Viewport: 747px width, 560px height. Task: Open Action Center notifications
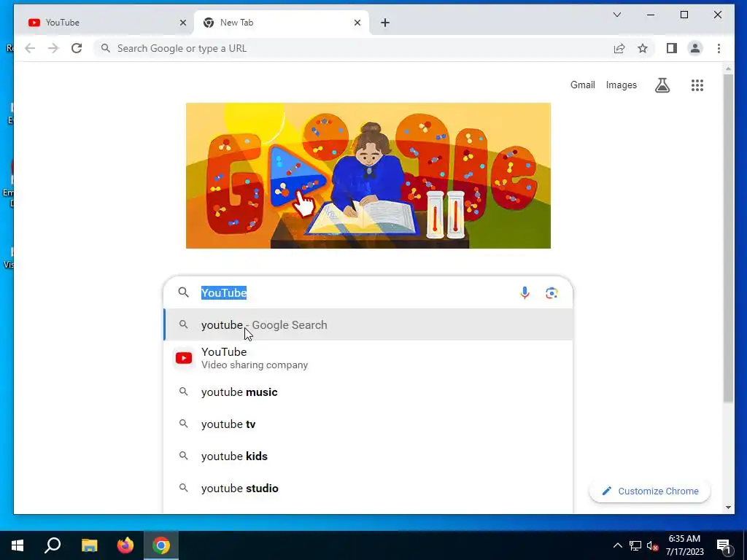[724, 545]
